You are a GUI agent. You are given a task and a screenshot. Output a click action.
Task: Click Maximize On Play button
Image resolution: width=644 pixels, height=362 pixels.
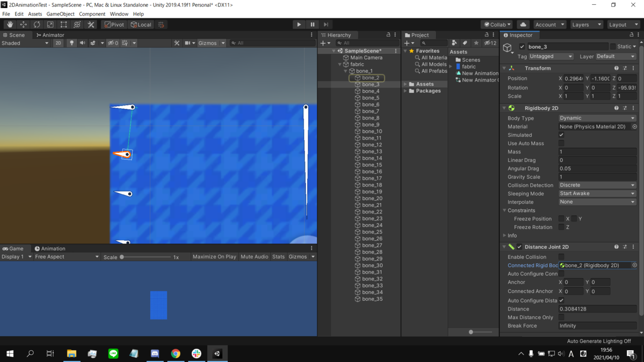pos(214,257)
